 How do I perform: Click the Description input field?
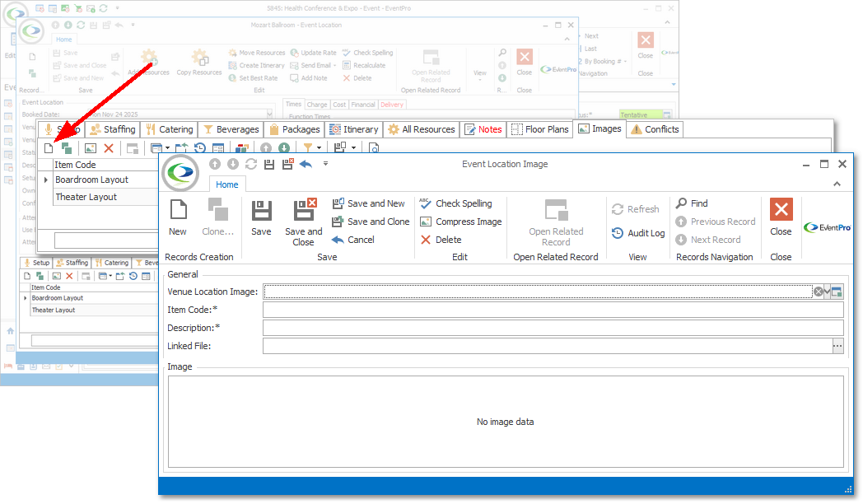pos(553,328)
